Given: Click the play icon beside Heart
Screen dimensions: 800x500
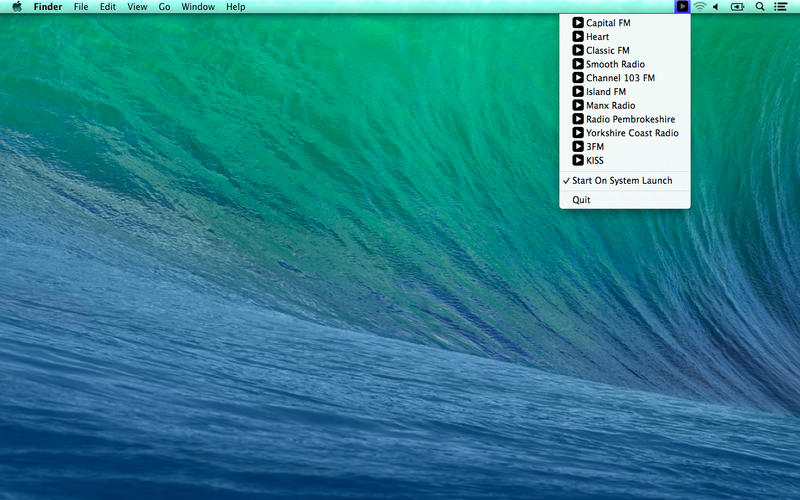Looking at the screenshot, I should coord(578,37).
